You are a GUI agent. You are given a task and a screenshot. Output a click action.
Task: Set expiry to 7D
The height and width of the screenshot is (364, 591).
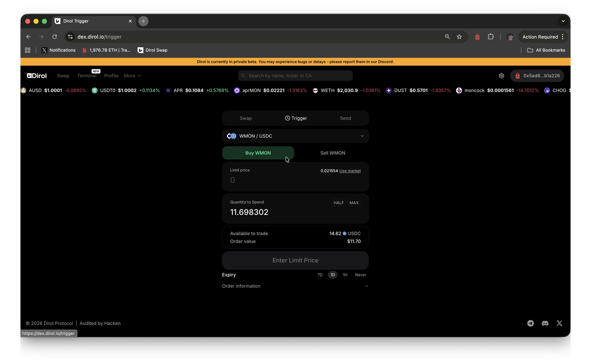pos(320,275)
